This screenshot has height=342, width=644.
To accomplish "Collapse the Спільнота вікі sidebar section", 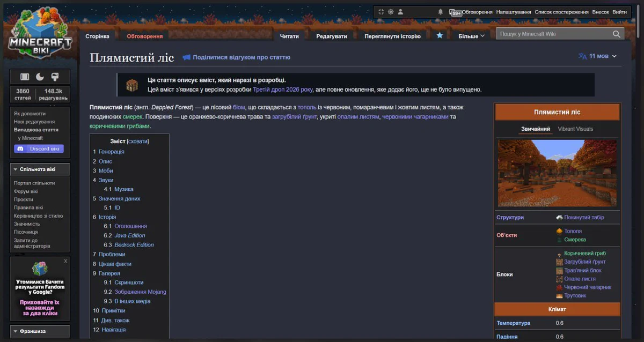I will (40, 169).
